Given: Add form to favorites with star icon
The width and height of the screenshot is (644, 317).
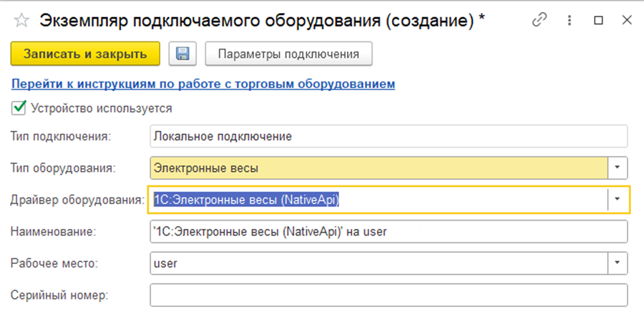Looking at the screenshot, I should (x=21, y=21).
